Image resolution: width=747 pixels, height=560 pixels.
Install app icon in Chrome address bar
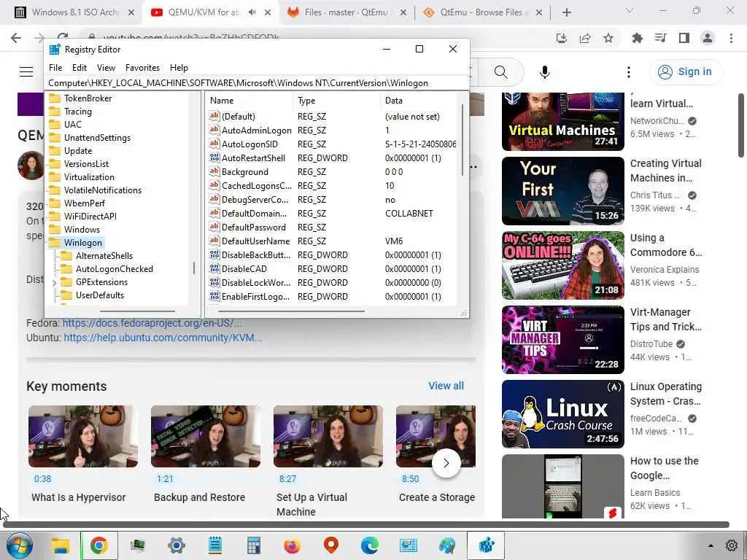562,38
